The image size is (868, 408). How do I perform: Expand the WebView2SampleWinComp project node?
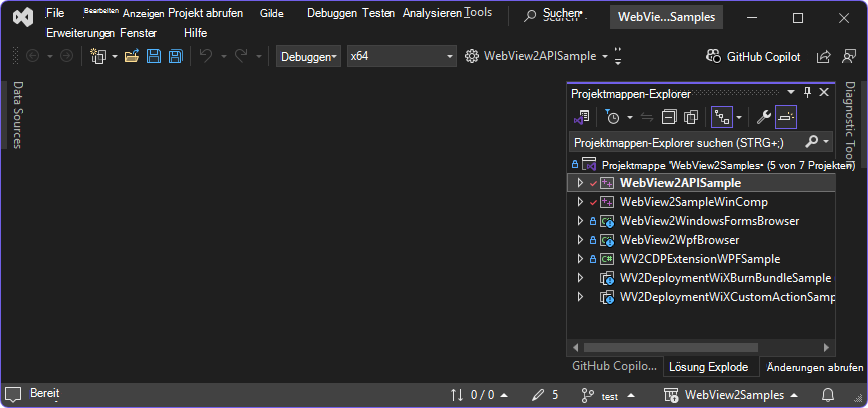click(x=580, y=202)
